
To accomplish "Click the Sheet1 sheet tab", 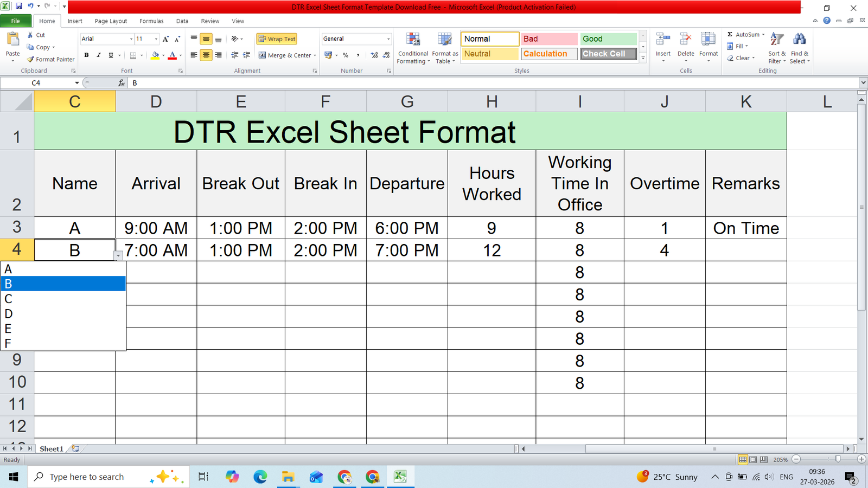I will tap(52, 448).
